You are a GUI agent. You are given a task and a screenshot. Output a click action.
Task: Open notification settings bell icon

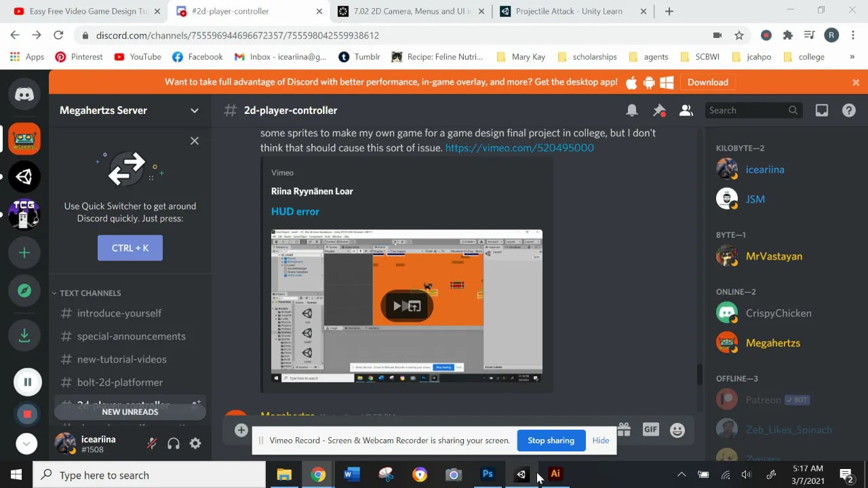coord(632,110)
